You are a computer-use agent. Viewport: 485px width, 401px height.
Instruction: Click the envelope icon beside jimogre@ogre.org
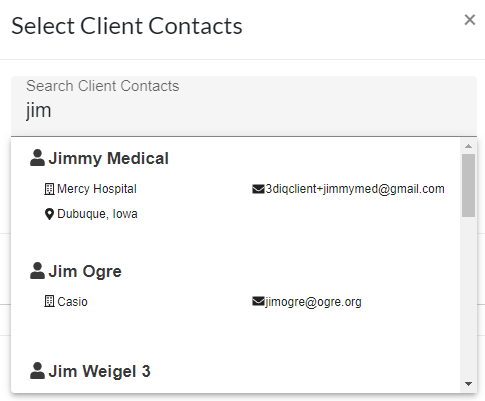(258, 302)
